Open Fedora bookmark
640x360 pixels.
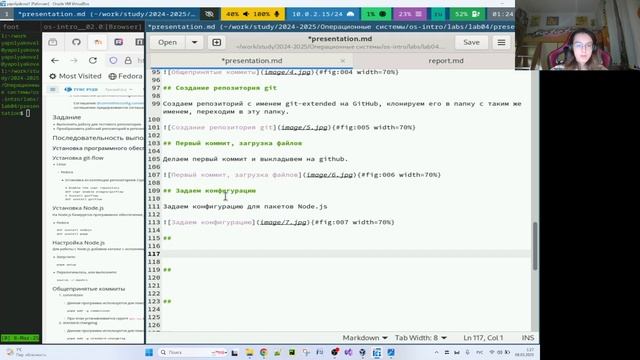click(126, 76)
